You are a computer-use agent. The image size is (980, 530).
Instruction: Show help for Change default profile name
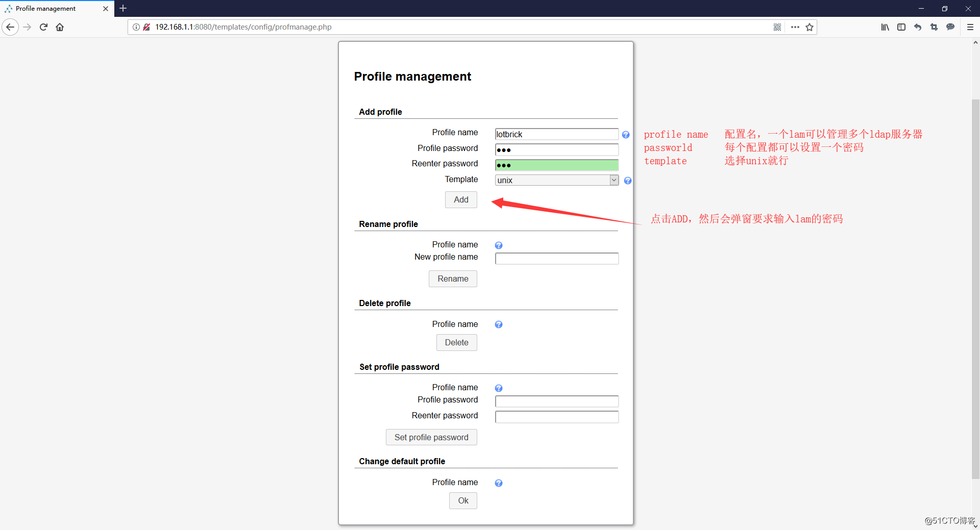499,483
